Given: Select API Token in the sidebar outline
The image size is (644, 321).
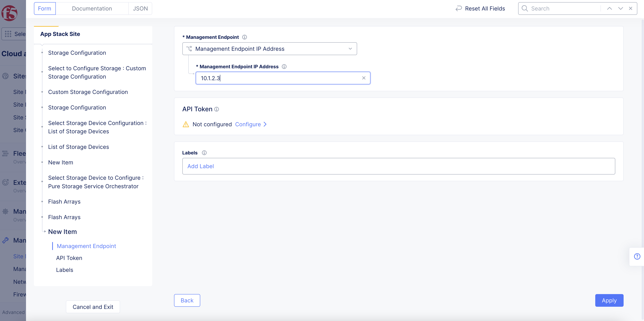Looking at the screenshot, I should 69,258.
